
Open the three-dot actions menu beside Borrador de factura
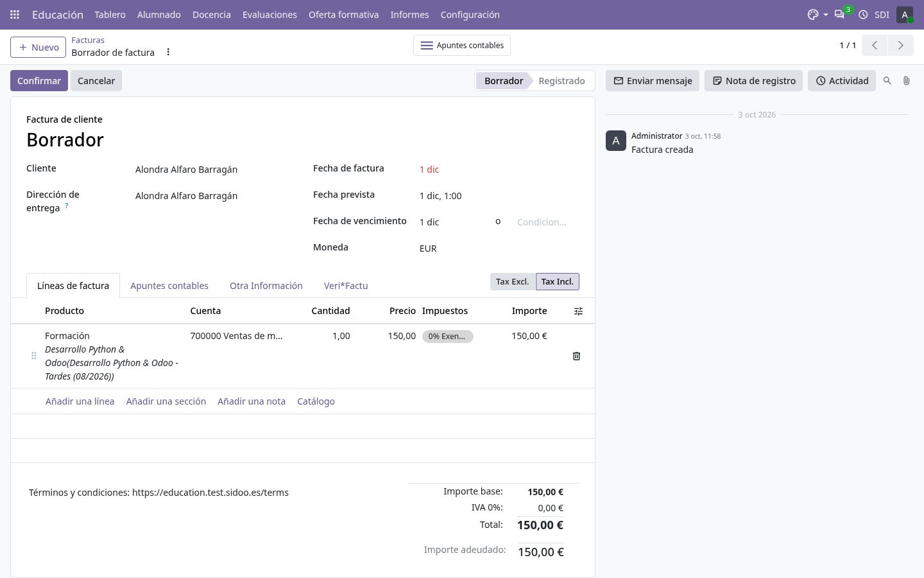(168, 52)
